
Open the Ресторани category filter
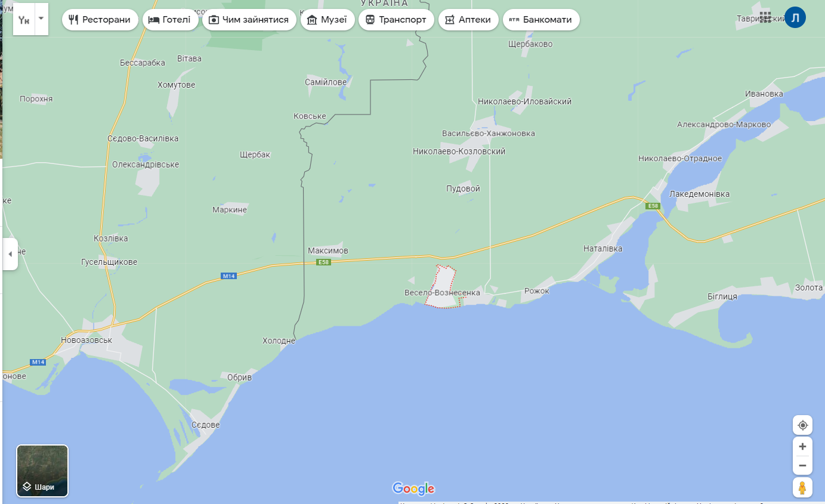pos(100,20)
